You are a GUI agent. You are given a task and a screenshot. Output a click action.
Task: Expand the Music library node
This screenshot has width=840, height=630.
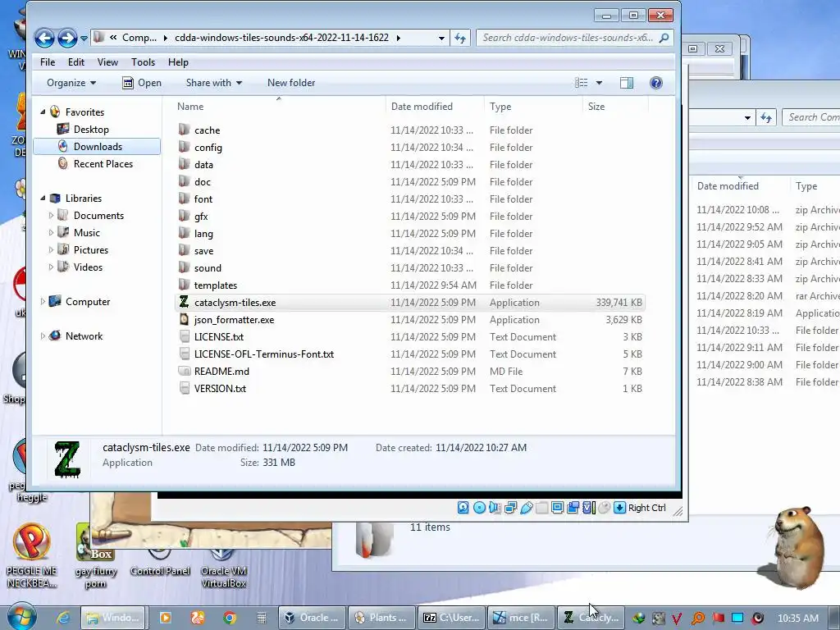tap(51, 232)
